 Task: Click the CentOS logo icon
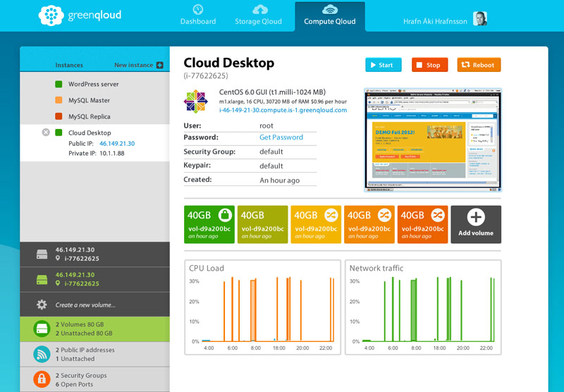tap(196, 101)
